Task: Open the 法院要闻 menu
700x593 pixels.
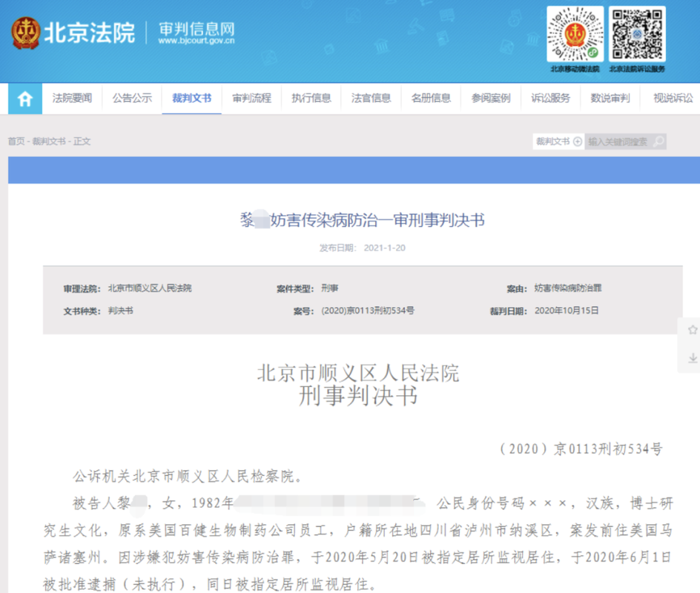Action: tap(72, 98)
